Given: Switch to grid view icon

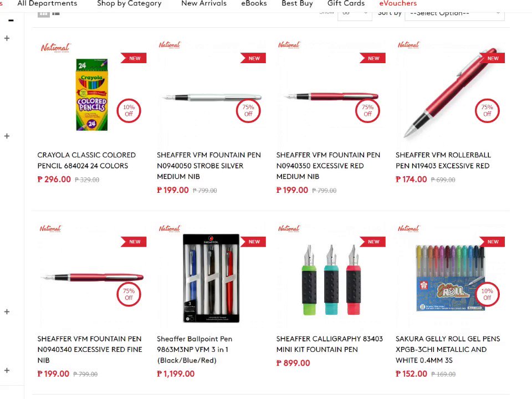Looking at the screenshot, I should (x=43, y=14).
